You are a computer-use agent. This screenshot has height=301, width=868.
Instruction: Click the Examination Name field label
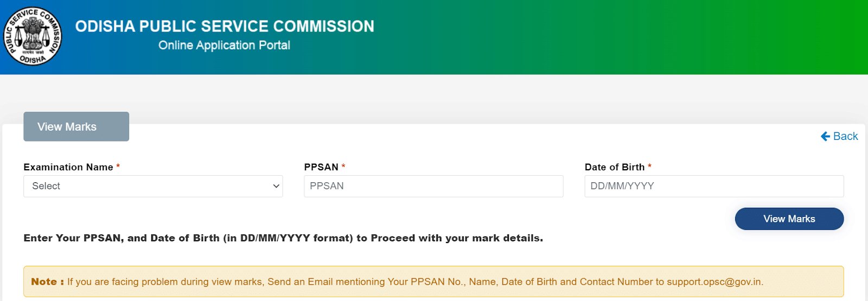click(x=68, y=167)
